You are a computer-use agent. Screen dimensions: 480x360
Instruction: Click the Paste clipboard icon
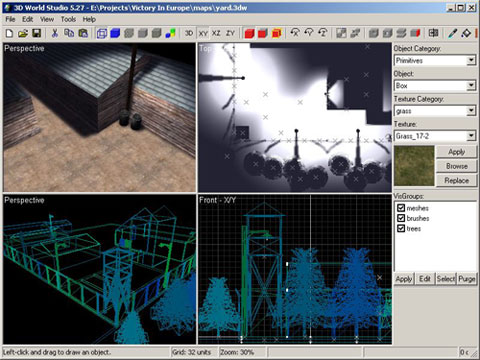click(x=83, y=33)
